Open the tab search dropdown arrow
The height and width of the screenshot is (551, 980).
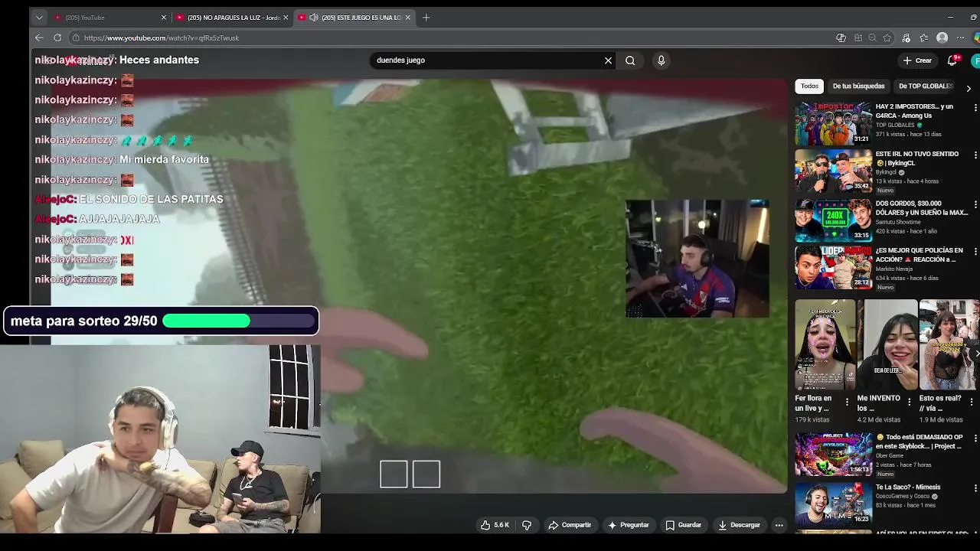coord(39,18)
